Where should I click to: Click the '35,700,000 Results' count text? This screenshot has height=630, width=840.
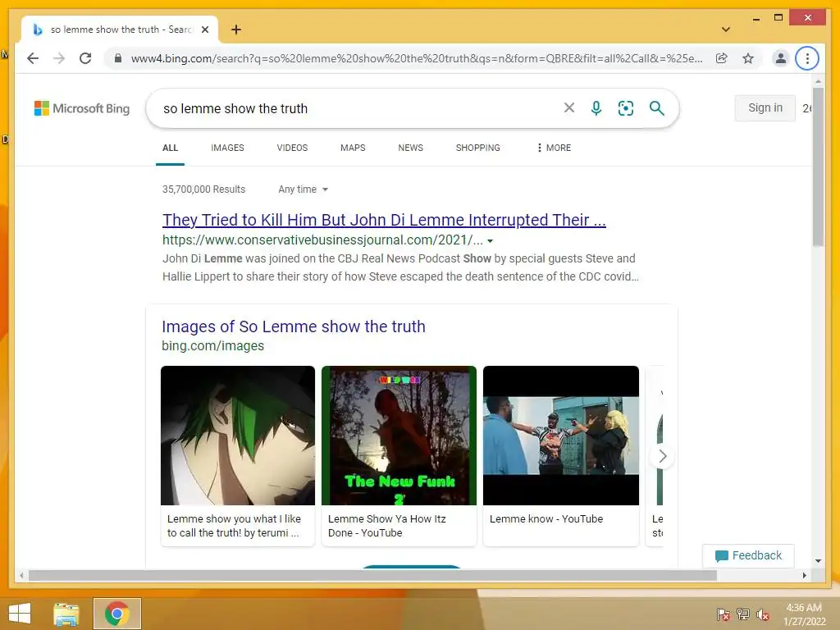(x=203, y=189)
